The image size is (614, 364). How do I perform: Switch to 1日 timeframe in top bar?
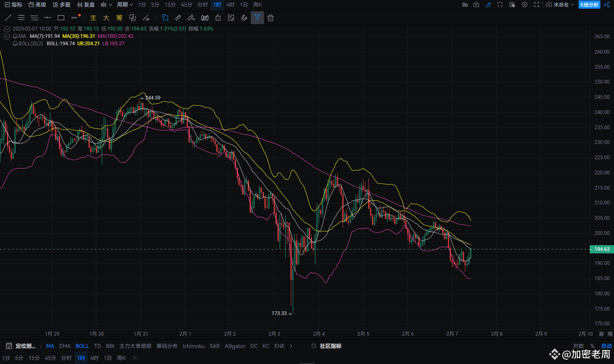click(244, 5)
